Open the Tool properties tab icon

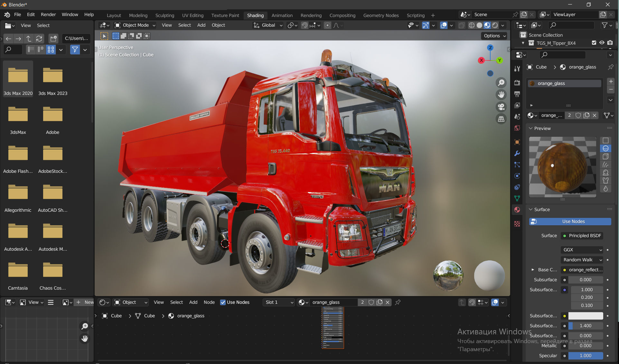517,69
